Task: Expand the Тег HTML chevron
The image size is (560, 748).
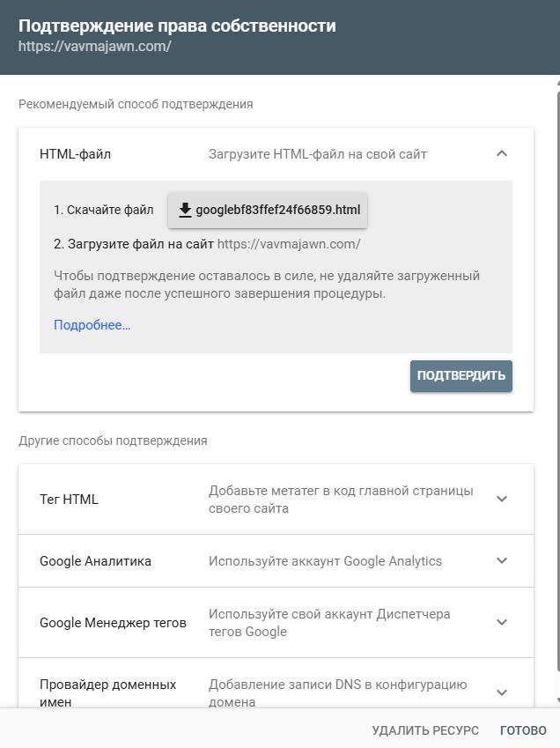Action: (x=502, y=499)
